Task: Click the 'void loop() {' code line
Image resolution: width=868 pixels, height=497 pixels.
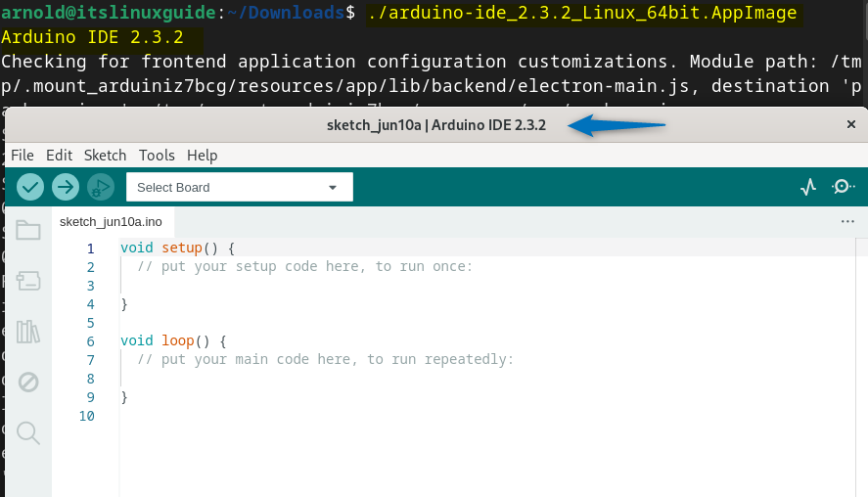Action: coord(174,340)
